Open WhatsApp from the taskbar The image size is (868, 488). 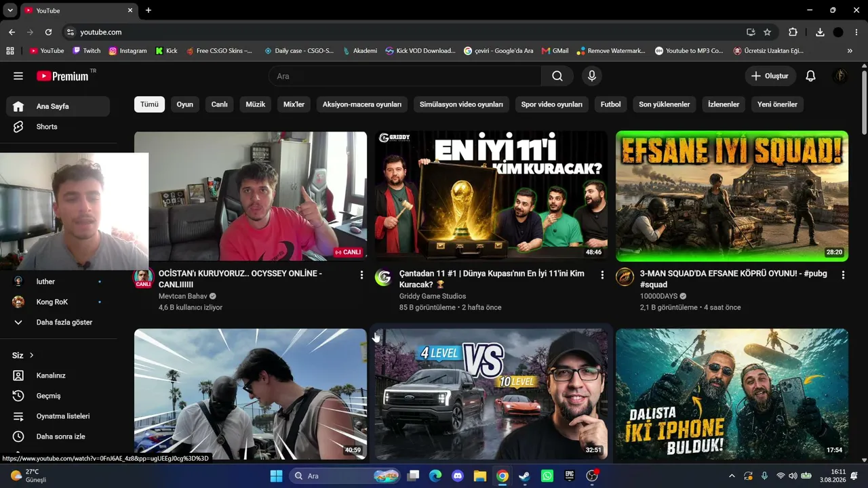click(x=547, y=476)
